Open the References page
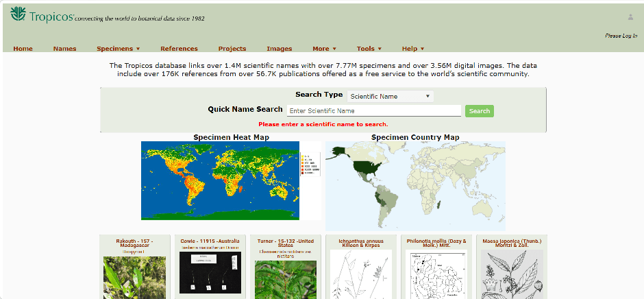 click(x=179, y=49)
